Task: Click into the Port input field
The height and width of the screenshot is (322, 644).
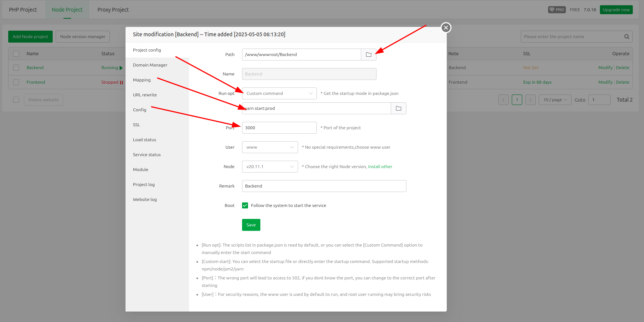Action: pyautogui.click(x=279, y=128)
